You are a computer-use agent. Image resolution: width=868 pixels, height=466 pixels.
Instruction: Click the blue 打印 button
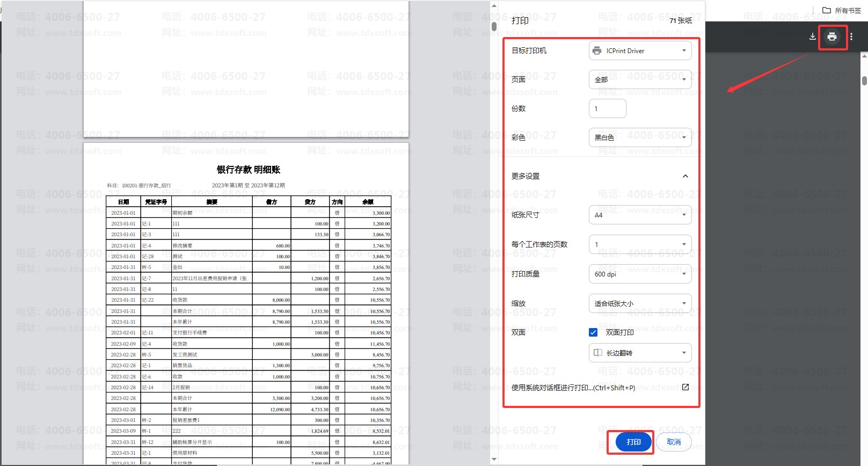633,442
